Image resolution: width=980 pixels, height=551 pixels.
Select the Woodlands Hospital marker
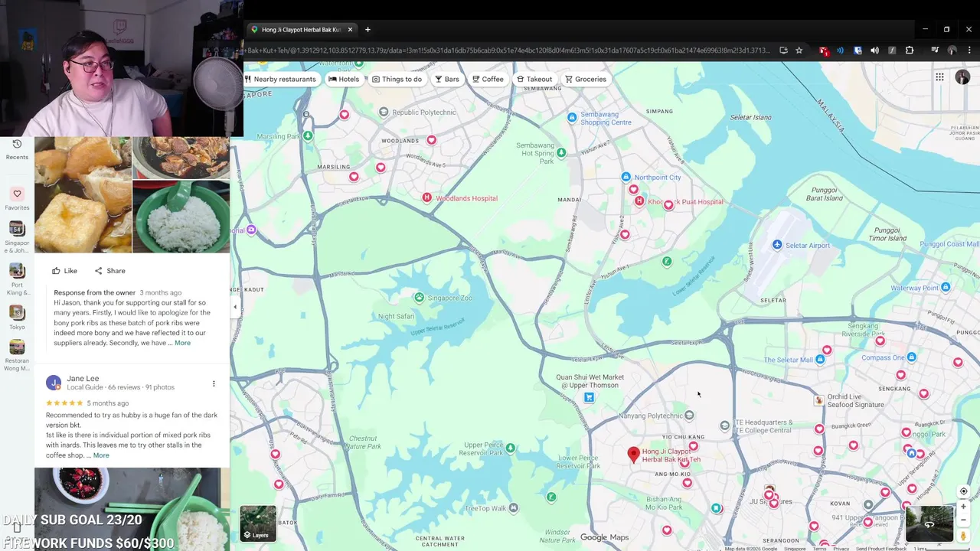[x=427, y=198]
